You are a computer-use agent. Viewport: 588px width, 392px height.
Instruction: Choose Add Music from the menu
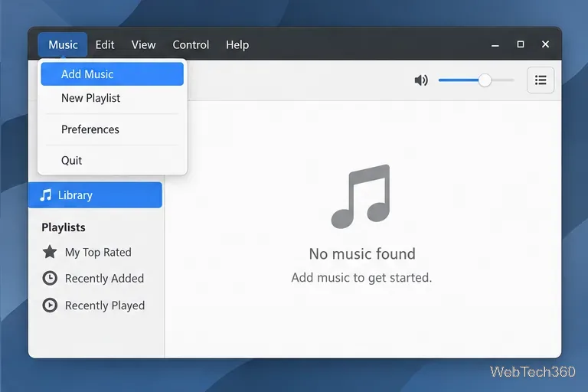point(112,74)
